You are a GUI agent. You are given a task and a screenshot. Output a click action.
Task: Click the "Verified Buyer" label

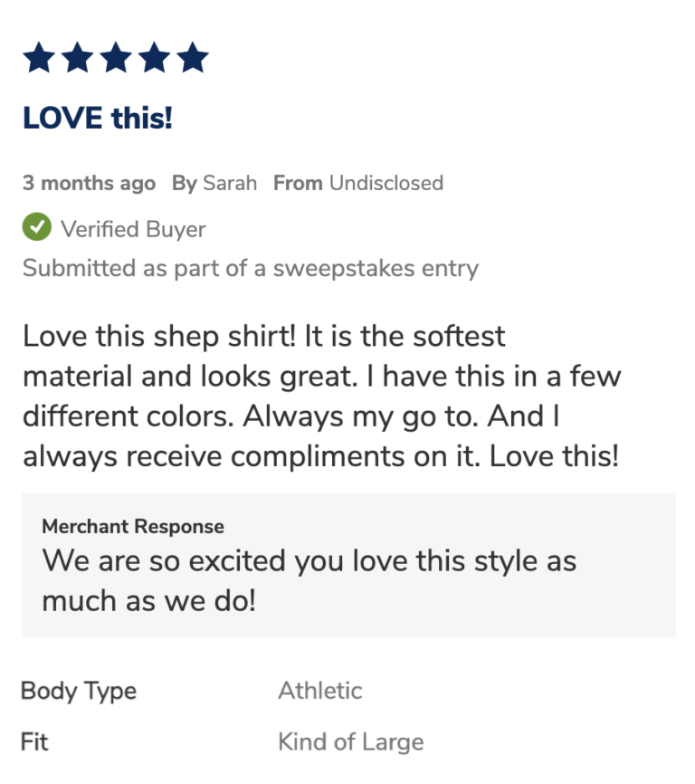tap(133, 230)
